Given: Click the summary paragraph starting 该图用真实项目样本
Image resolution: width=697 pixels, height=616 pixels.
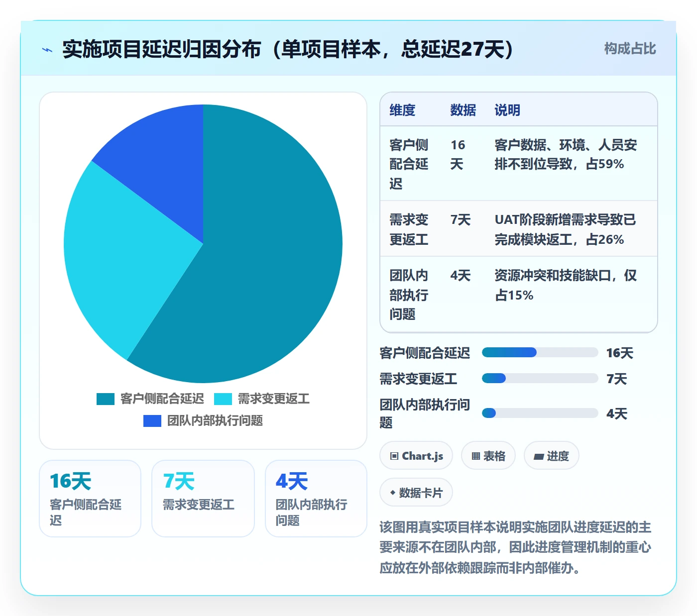Looking at the screenshot, I should (515, 547).
